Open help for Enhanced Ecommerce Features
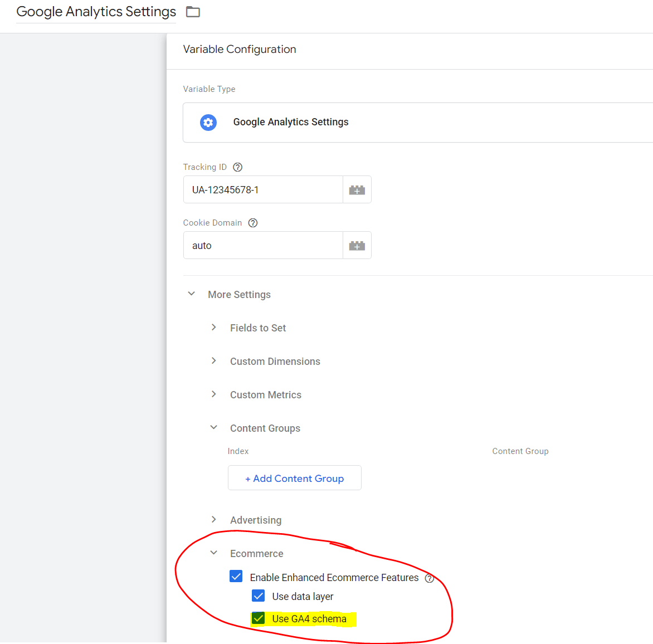 pyautogui.click(x=429, y=578)
